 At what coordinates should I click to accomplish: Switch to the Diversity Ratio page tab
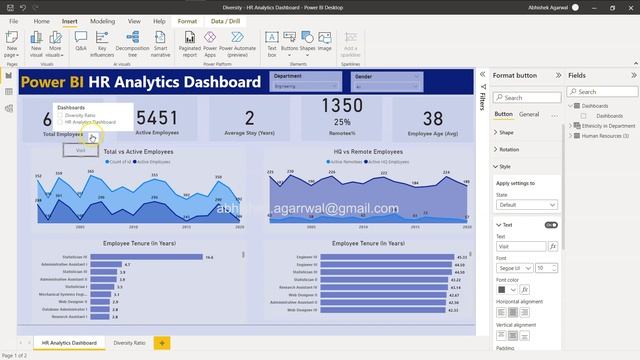click(x=129, y=343)
